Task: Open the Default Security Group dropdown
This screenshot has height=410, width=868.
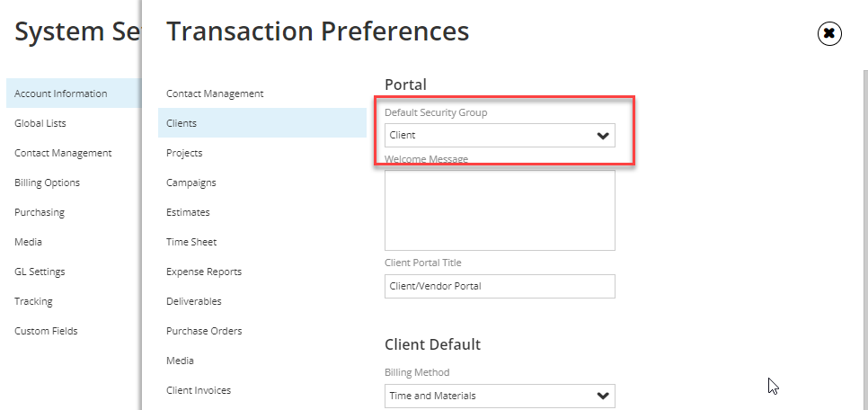Action: [500, 135]
